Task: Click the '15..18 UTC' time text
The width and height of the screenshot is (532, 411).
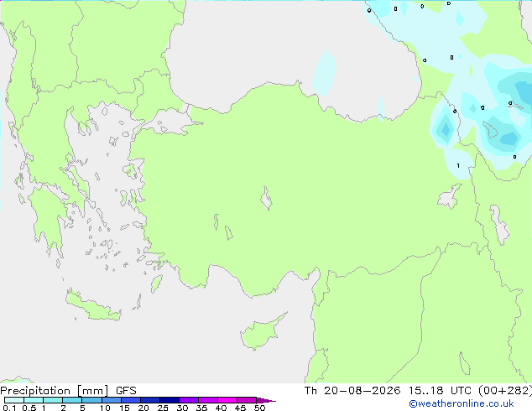Action: click(440, 391)
